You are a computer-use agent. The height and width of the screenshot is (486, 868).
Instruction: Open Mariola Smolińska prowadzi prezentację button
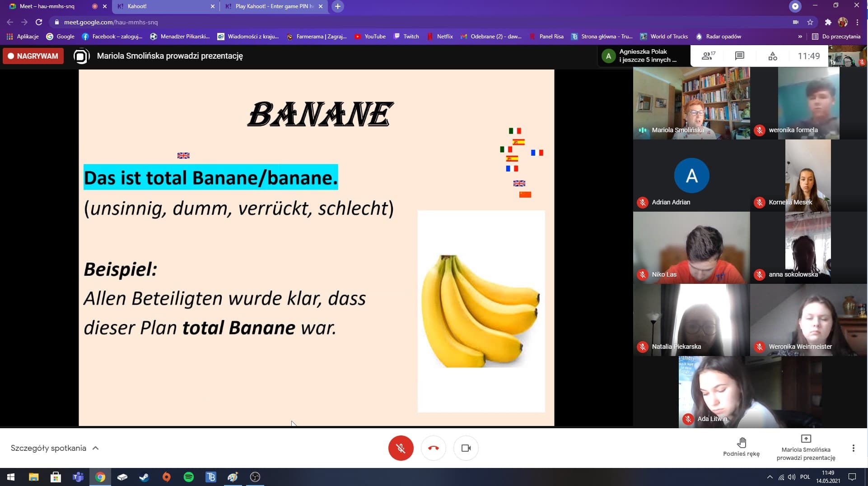point(806,448)
